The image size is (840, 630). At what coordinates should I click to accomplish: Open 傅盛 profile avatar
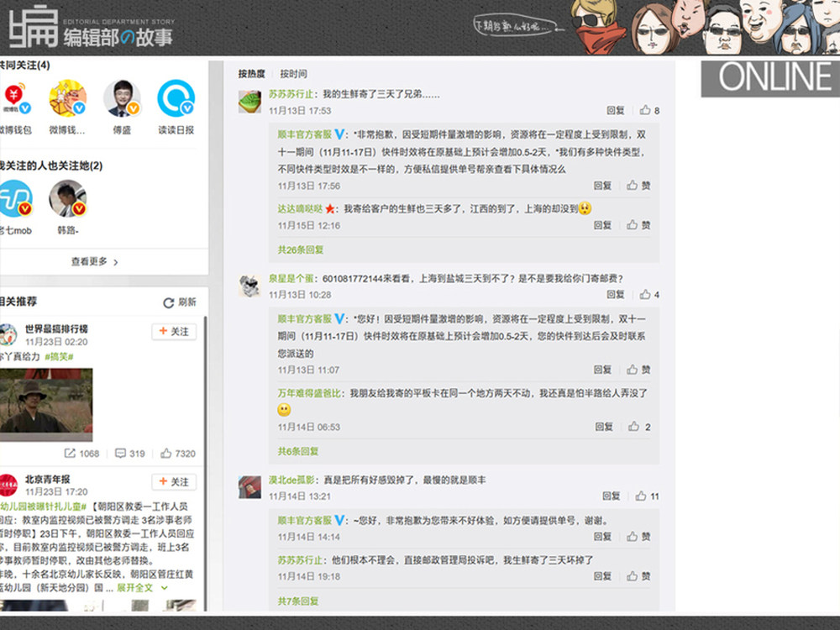tap(122, 98)
